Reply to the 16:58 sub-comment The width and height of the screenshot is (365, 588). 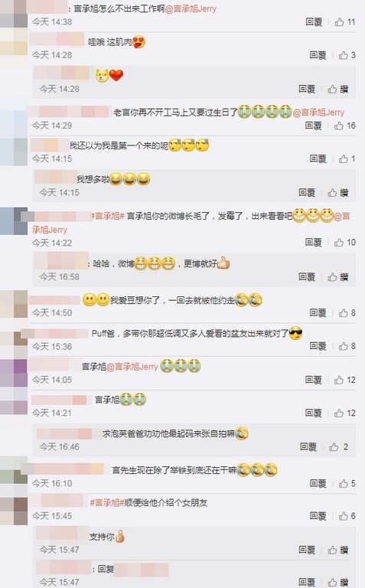coord(307,276)
